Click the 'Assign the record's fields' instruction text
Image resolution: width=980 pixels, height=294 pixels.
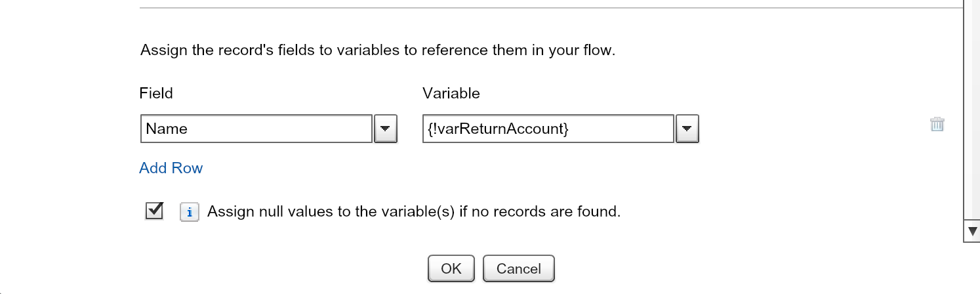(x=378, y=51)
